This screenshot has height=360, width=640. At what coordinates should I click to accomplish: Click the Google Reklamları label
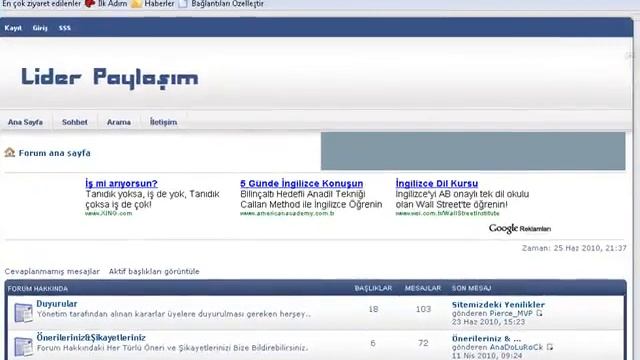[520, 229]
